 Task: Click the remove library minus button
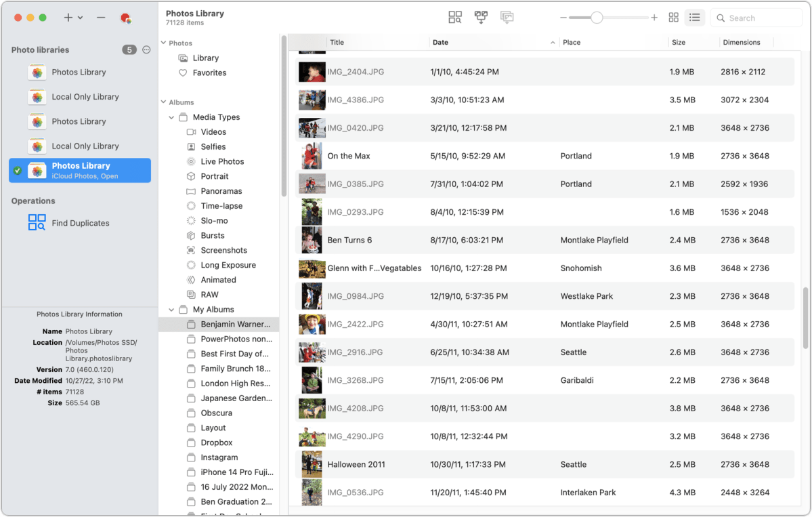(101, 18)
